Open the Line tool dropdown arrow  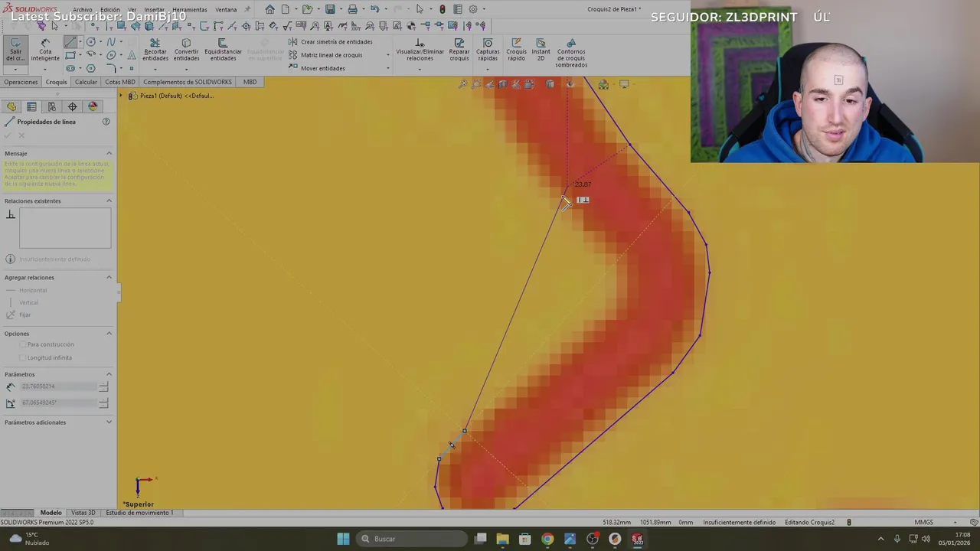point(80,41)
